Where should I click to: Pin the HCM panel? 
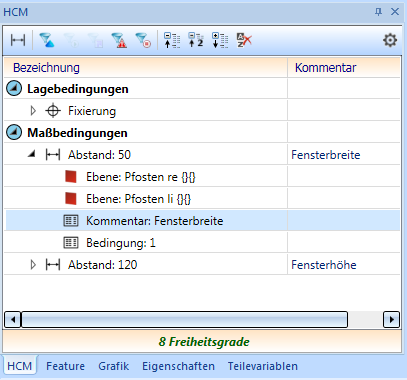tap(378, 12)
